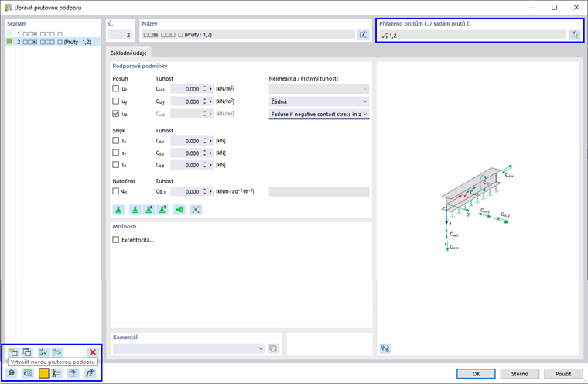The width and height of the screenshot is (588, 384).
Task: Select support 2 (Pruty: 1,2) in list
Action: point(53,42)
